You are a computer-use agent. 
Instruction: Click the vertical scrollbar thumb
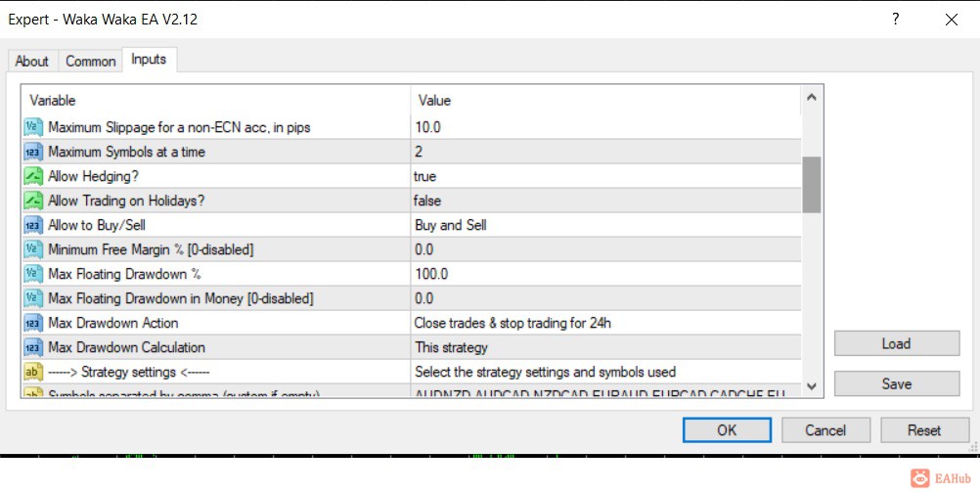pyautogui.click(x=811, y=185)
